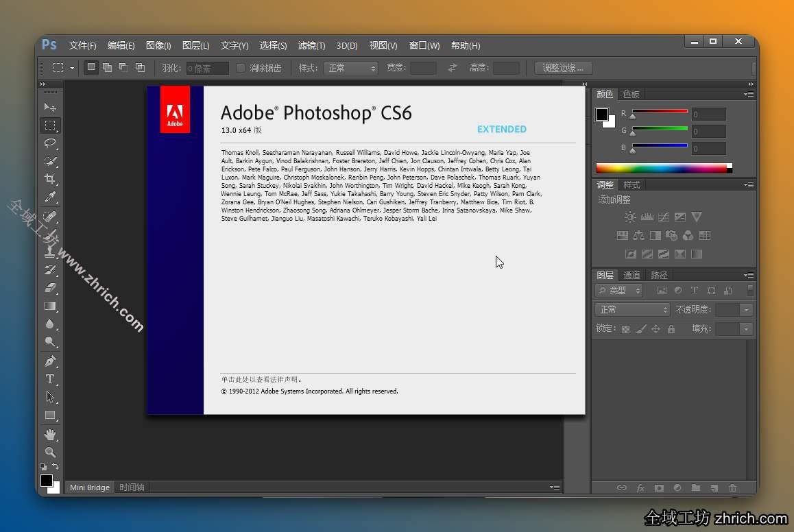The height and width of the screenshot is (532, 794).
Task: Click the foreground color swatch in Color panel
Action: 601,114
